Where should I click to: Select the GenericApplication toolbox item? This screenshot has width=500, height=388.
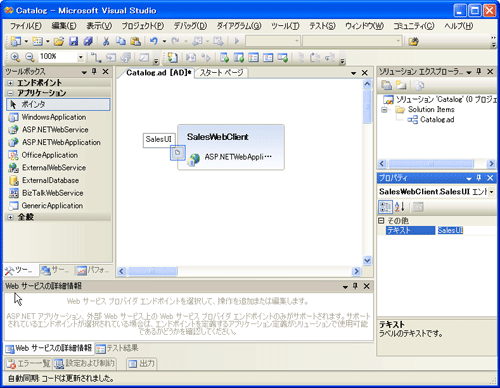point(58,206)
